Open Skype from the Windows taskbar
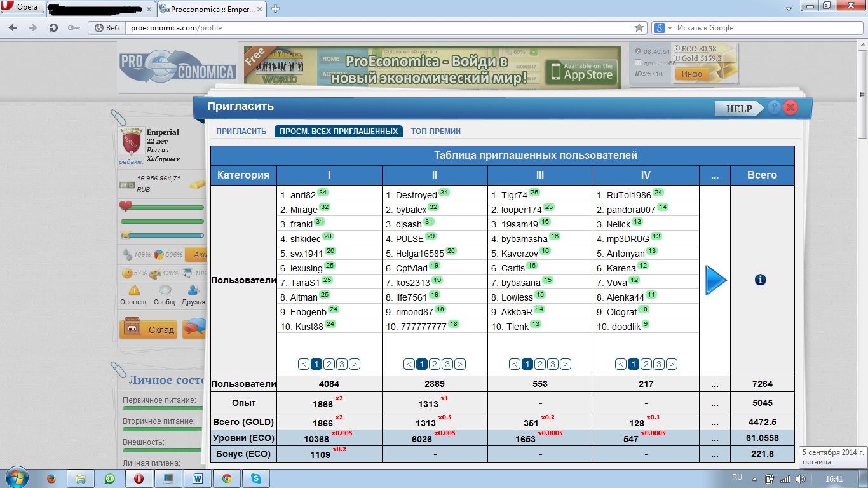This screenshot has width=868, height=488. (256, 478)
